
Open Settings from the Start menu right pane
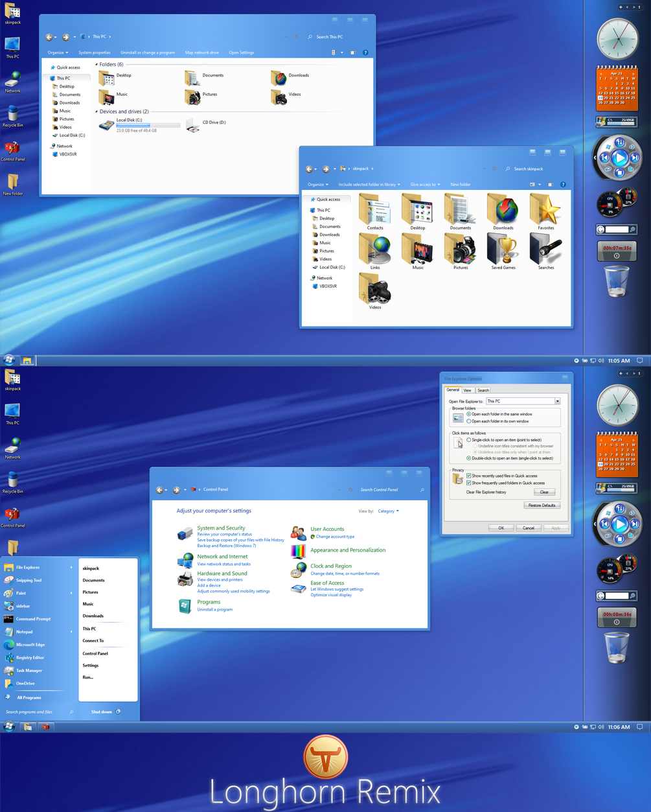coord(91,665)
